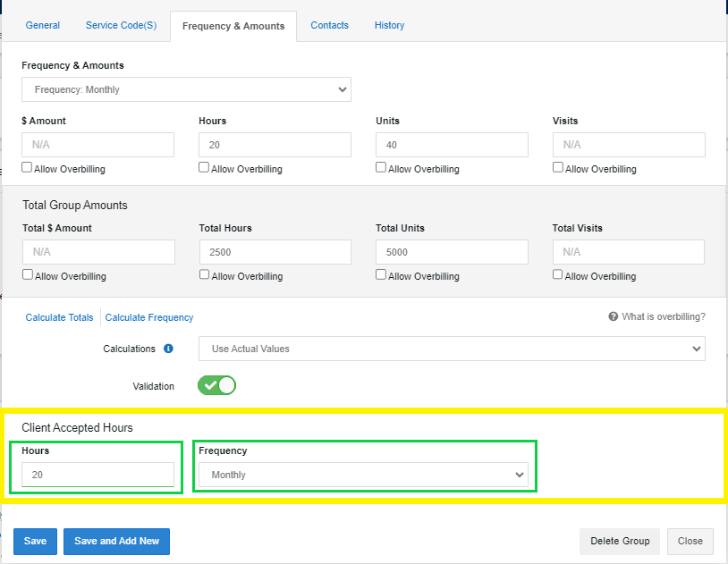View the History tab
Screen dimensions: 728x564
(390, 26)
